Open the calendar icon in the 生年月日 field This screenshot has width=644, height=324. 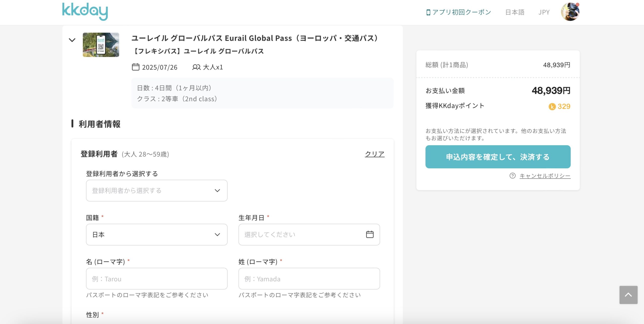(x=370, y=234)
